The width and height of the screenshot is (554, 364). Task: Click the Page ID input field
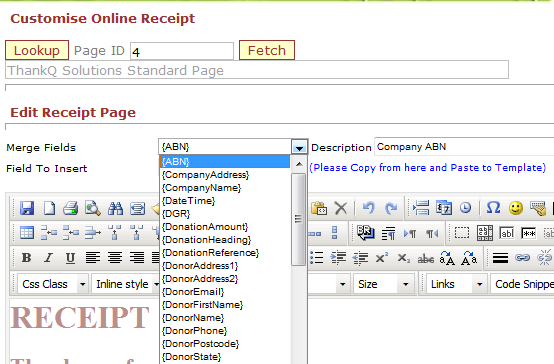[x=182, y=51]
